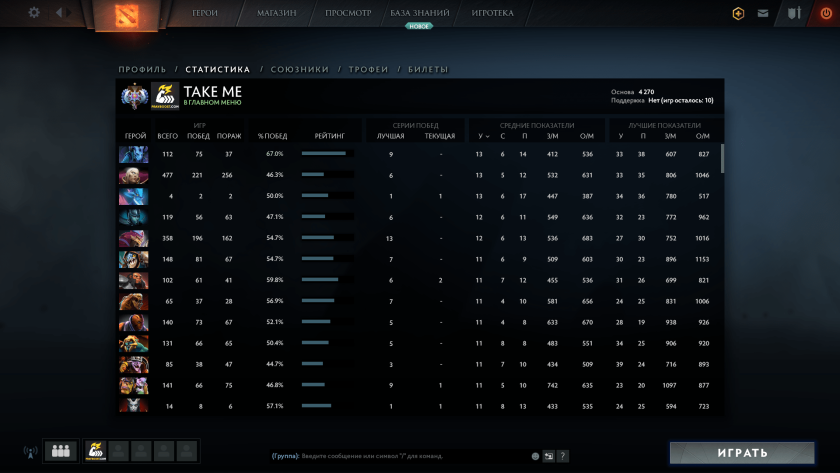The height and width of the screenshot is (473, 840).
Task: Sort table by РЕЙТИНГ column
Action: click(329, 136)
